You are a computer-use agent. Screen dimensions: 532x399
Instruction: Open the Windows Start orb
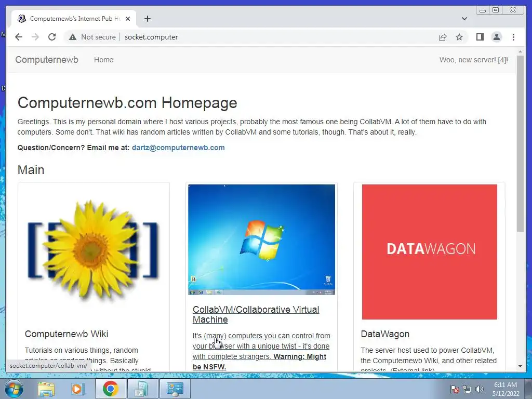(14, 389)
